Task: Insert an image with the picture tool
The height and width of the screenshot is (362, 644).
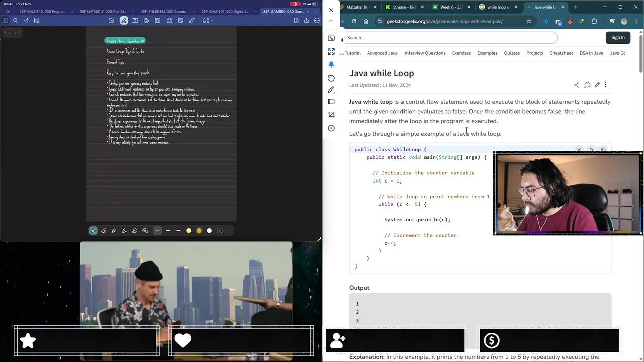Action: click(158, 21)
